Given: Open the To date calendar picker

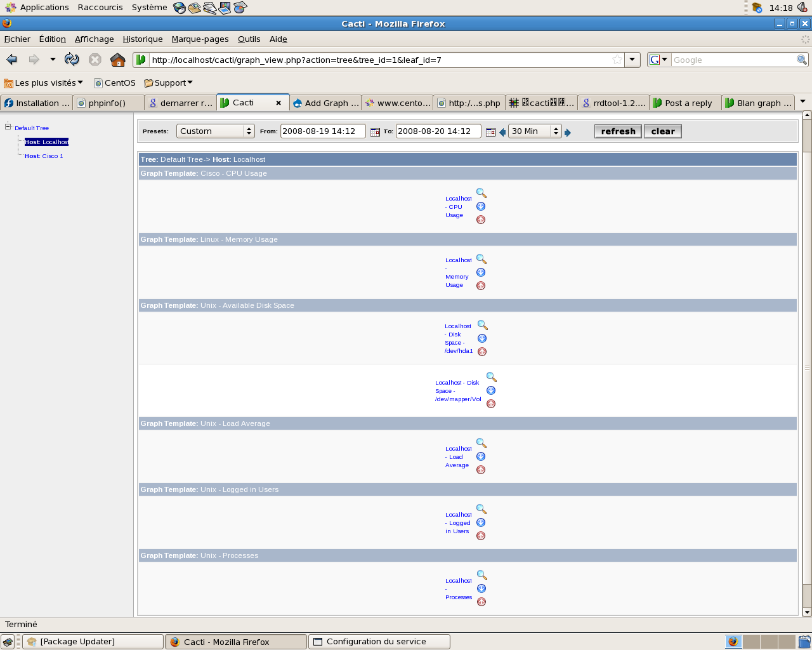Looking at the screenshot, I should click(x=490, y=132).
